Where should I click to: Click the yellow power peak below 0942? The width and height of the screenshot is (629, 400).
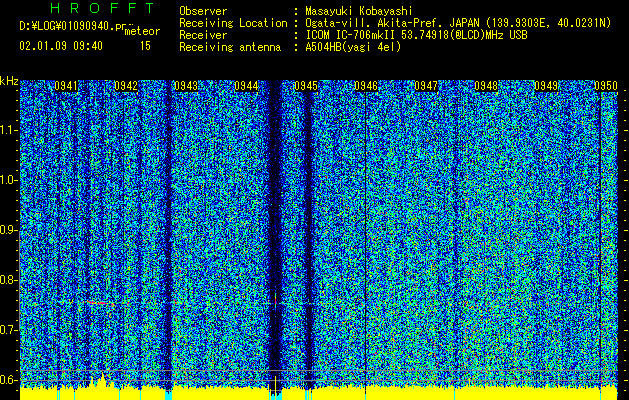(103, 380)
